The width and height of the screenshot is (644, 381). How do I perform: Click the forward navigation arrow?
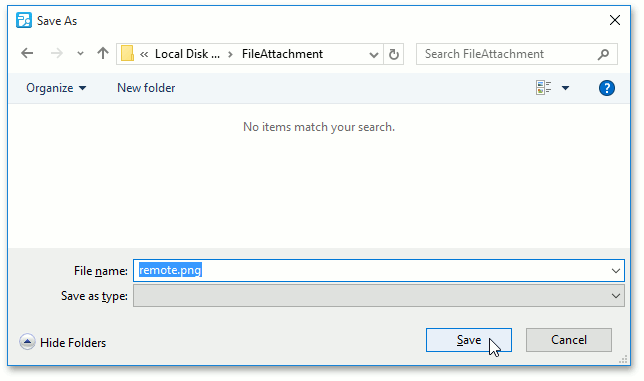coord(56,53)
